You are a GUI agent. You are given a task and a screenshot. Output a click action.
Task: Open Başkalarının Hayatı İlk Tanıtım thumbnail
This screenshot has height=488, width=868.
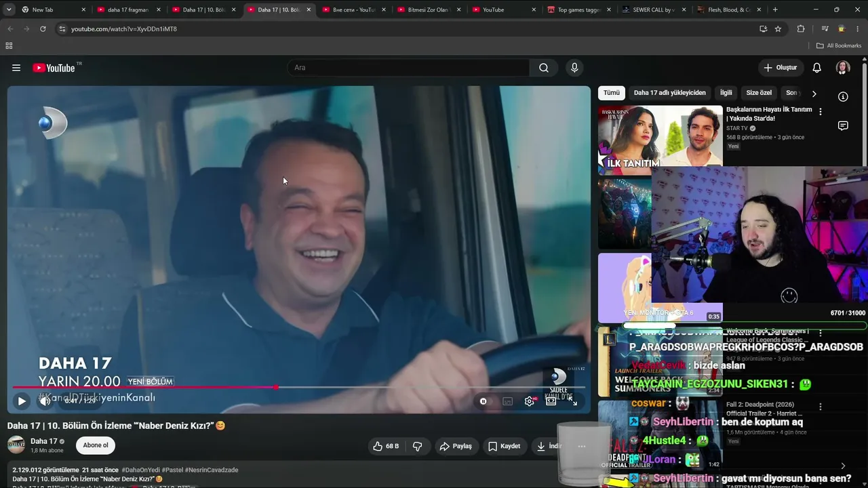tap(660, 140)
